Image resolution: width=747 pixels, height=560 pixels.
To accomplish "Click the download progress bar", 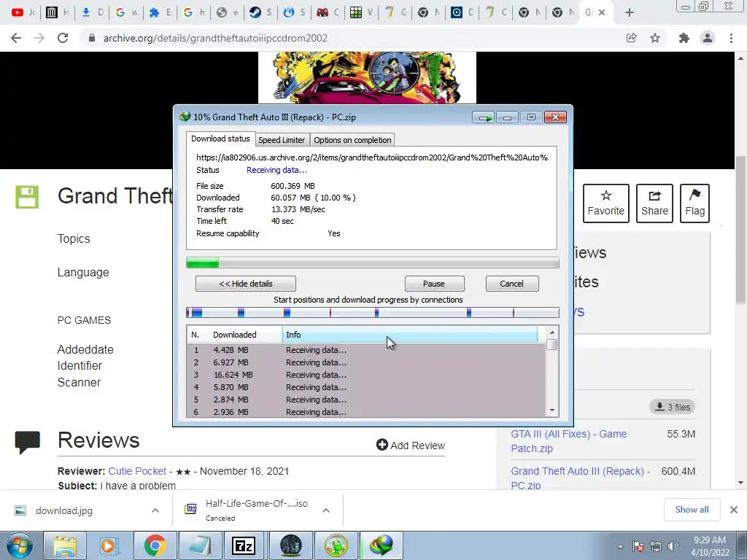I will (x=373, y=262).
